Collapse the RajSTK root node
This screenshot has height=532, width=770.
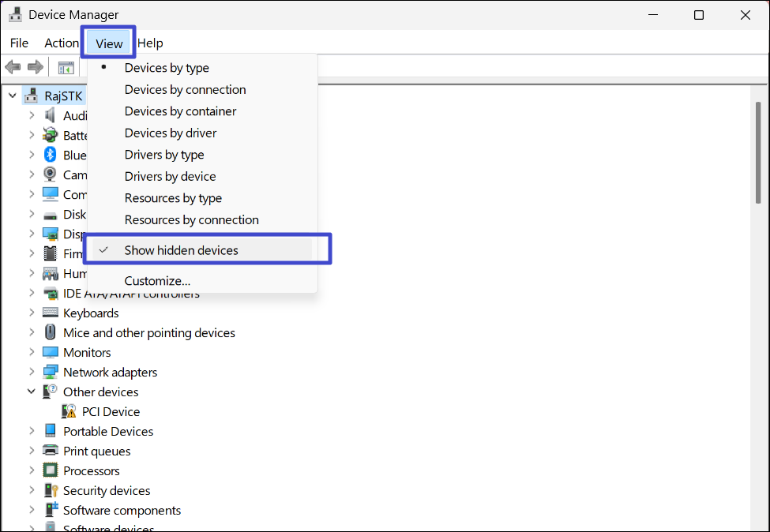13,96
